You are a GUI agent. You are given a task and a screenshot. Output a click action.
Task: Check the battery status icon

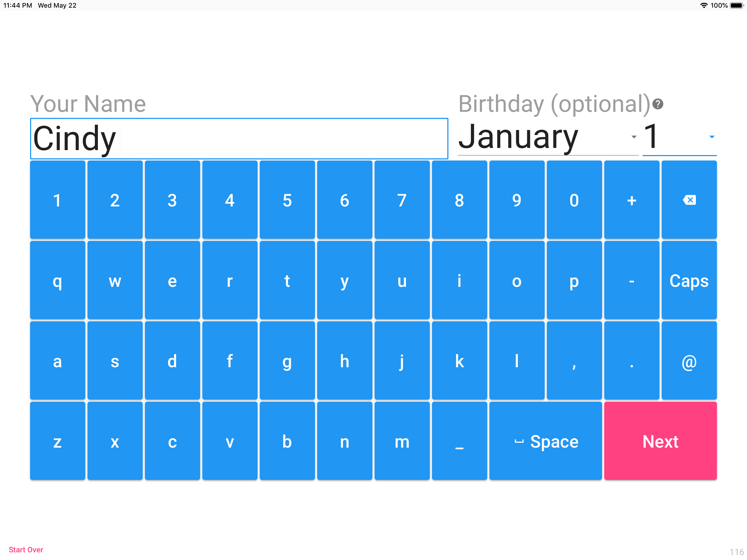tap(737, 5)
